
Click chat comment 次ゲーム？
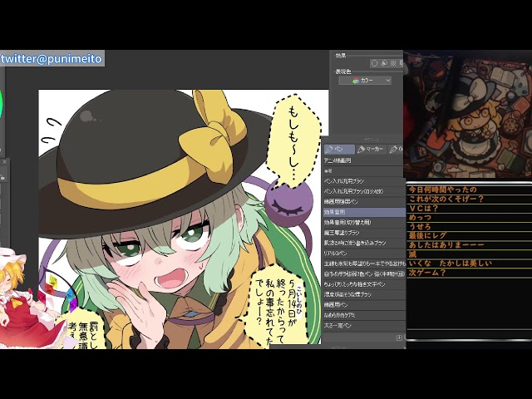(427, 273)
